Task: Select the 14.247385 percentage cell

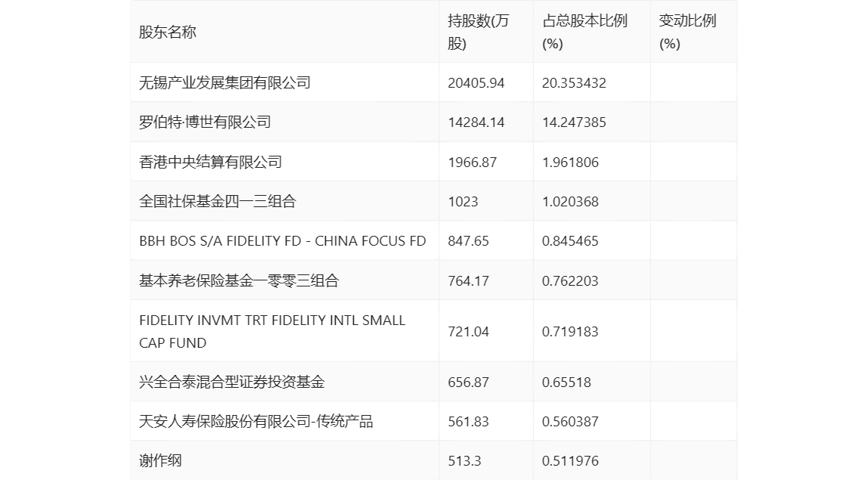Action: click(574, 122)
